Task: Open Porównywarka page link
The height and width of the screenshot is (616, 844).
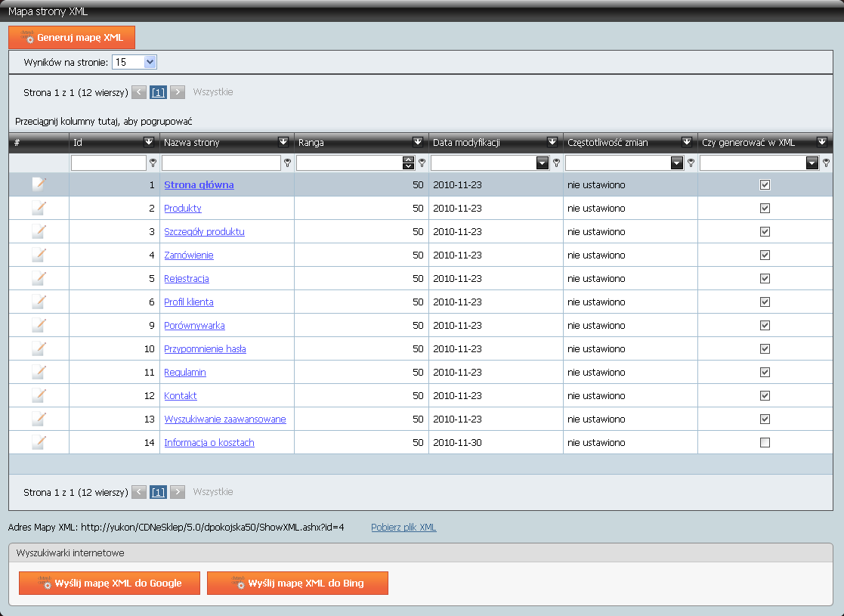Action: click(194, 325)
